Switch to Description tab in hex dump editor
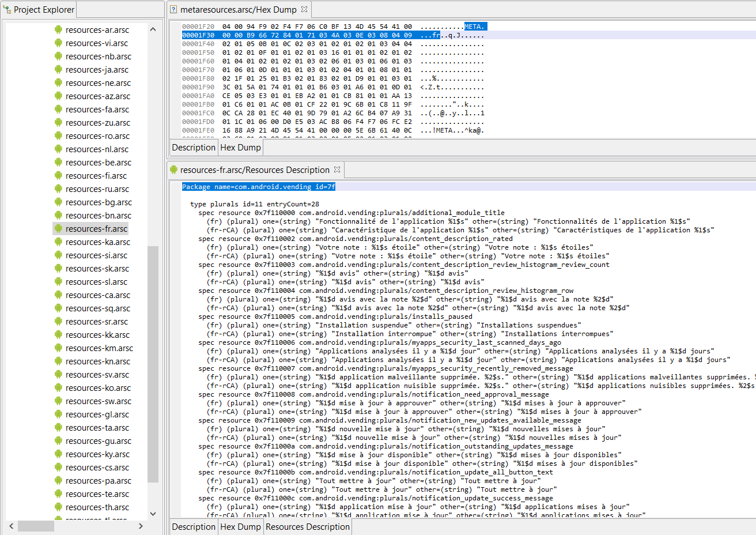This screenshot has width=756, height=535. (x=194, y=148)
